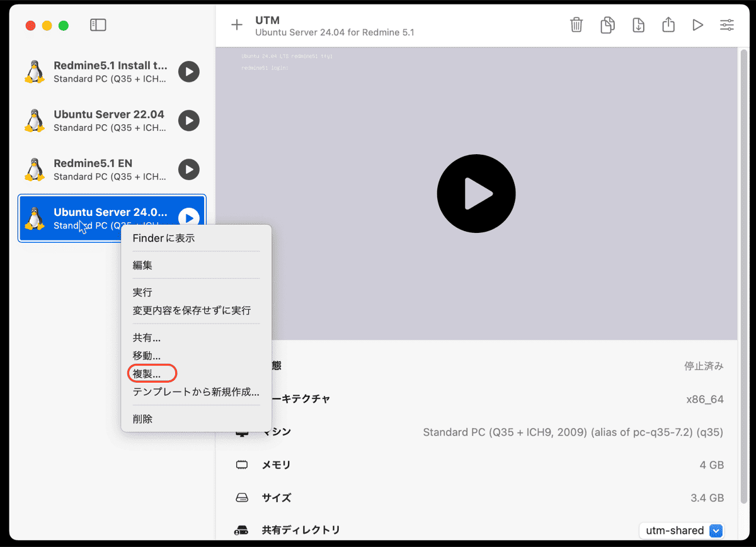Click 変更内容を保存せずに実行 menu item
The image size is (756, 547).
coord(192,310)
